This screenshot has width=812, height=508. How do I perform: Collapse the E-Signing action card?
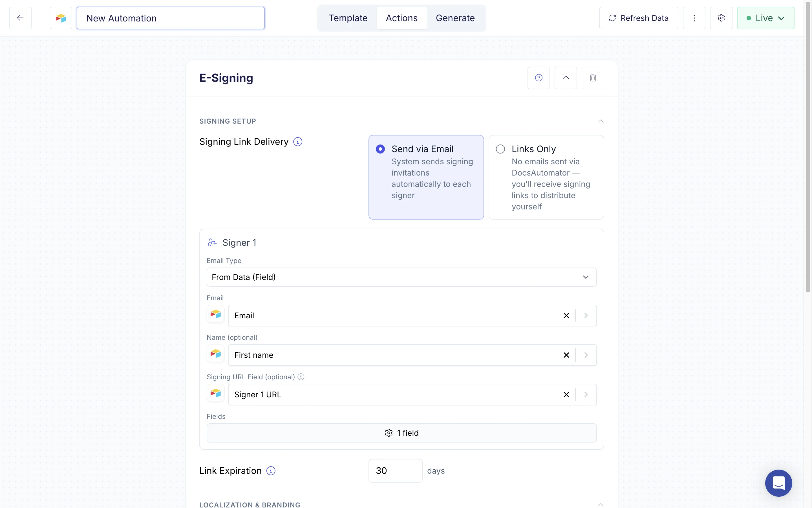[x=566, y=78]
